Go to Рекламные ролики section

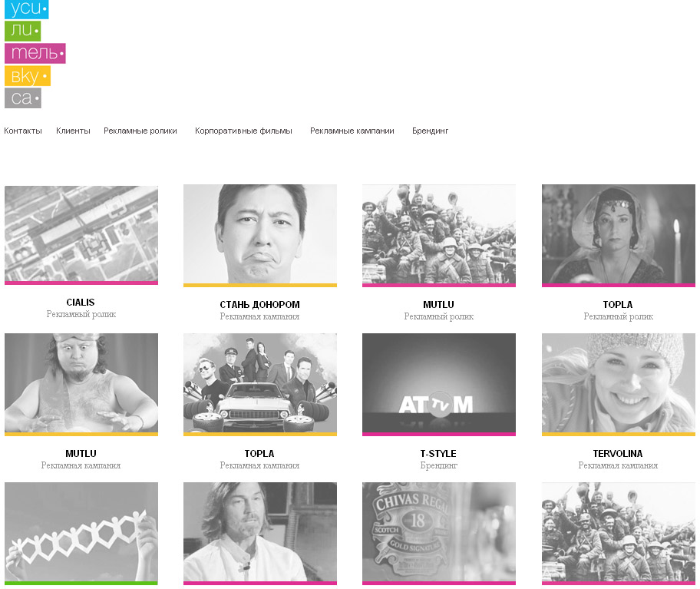coord(140,131)
